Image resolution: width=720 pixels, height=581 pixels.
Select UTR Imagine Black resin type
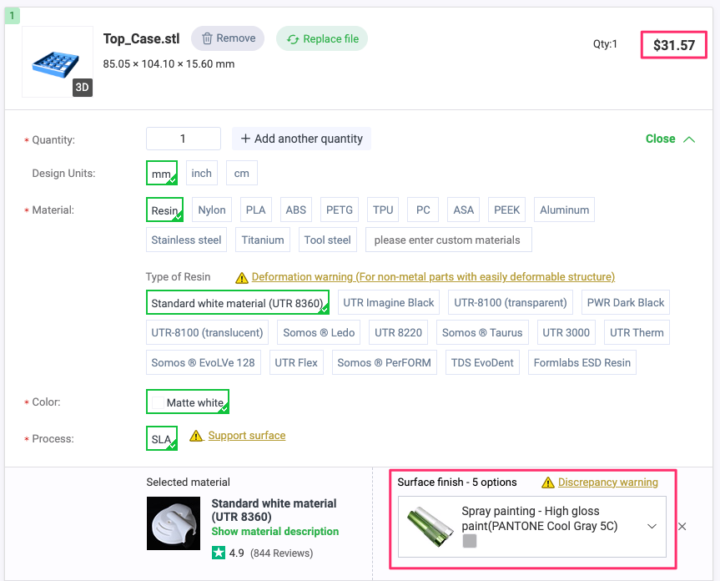click(x=388, y=302)
